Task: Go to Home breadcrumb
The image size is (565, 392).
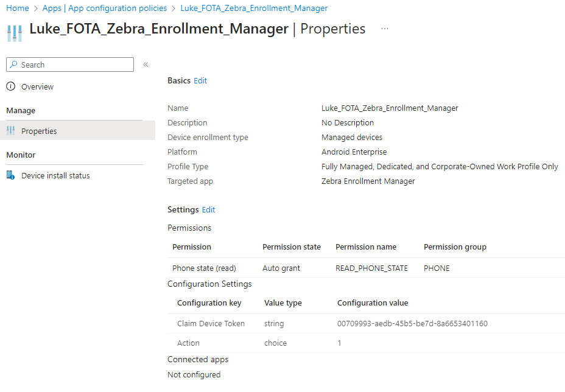Action: [x=18, y=8]
